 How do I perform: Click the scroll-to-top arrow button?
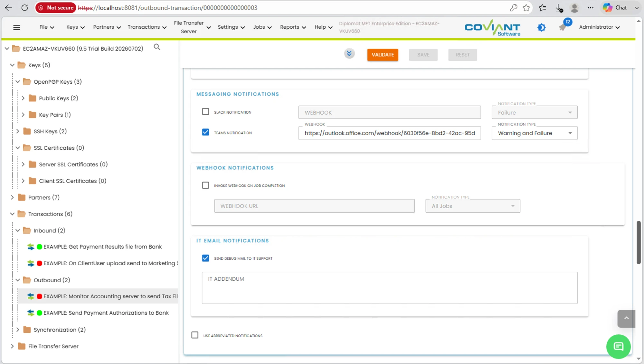click(626, 318)
